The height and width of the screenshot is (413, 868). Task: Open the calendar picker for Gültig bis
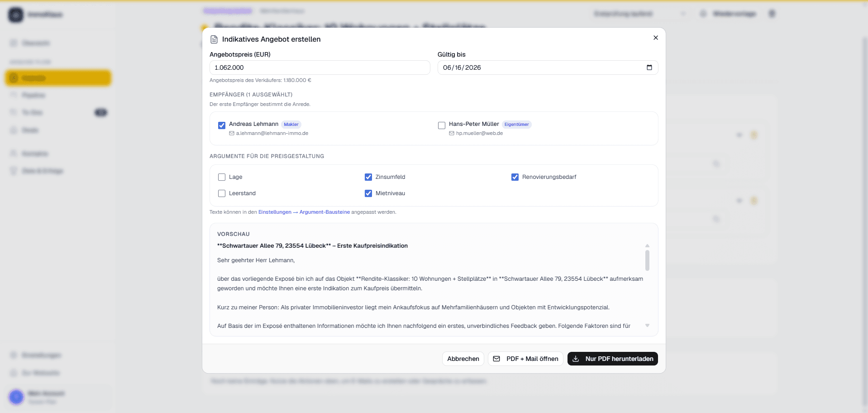coord(649,67)
